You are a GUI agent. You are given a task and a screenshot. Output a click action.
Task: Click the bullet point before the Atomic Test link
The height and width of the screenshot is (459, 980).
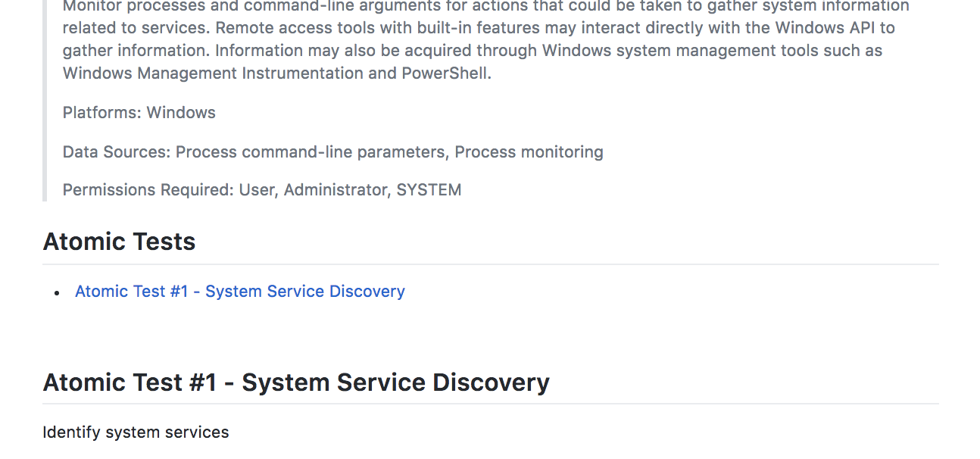coord(57,292)
